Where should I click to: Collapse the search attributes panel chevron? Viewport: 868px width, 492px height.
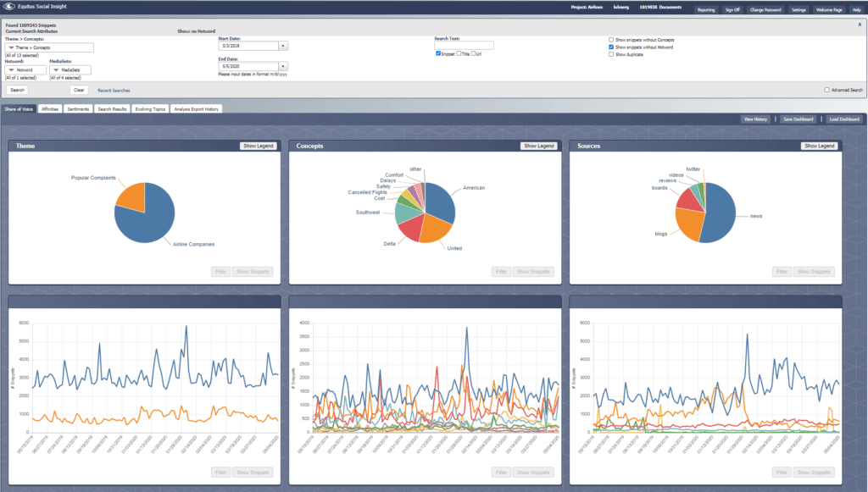click(860, 25)
